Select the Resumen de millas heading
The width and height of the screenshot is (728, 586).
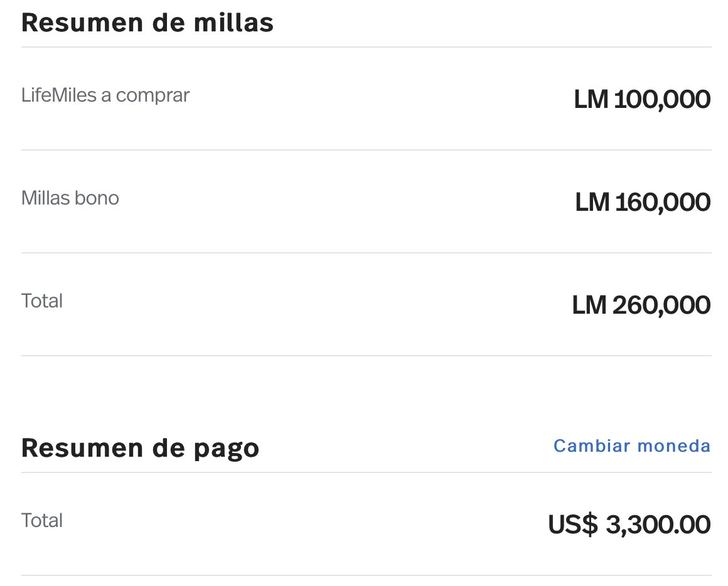click(147, 23)
